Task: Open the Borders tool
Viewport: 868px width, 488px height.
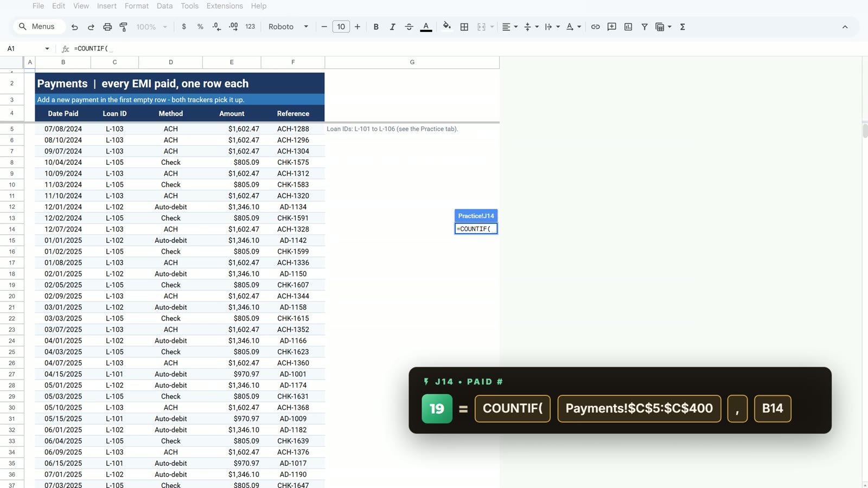Action: pos(464,27)
